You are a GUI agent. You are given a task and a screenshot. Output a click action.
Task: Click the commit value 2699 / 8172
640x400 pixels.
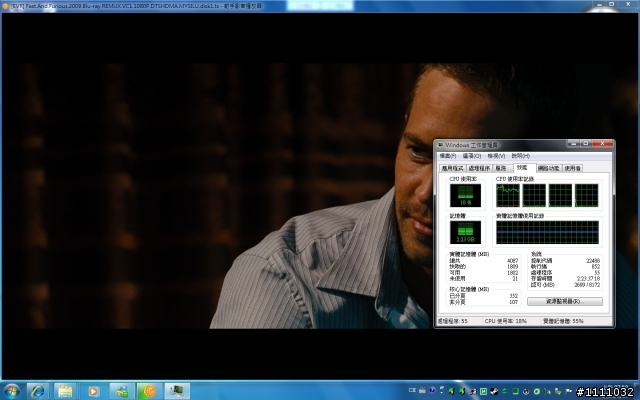click(x=587, y=284)
